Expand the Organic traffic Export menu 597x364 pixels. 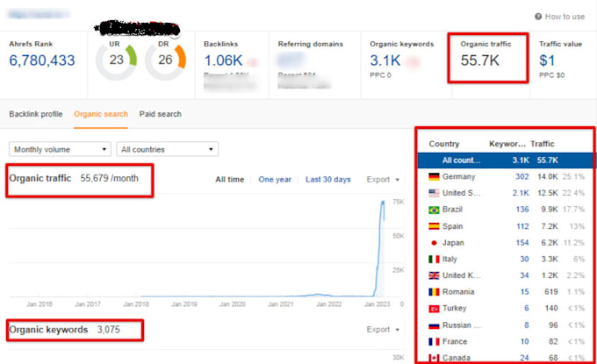coord(383,180)
